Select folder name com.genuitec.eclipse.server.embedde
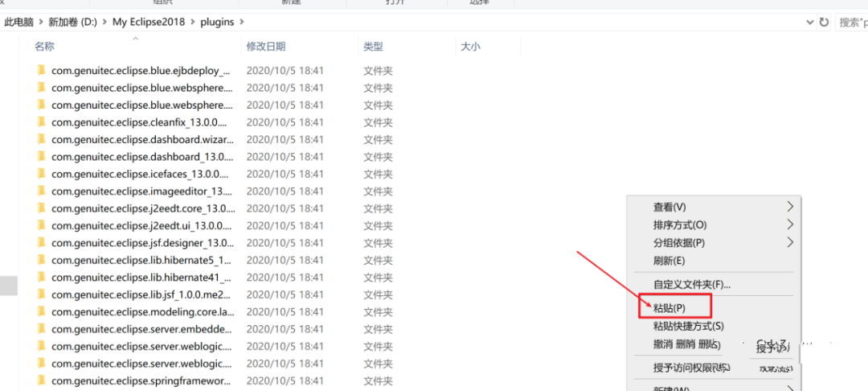The height and width of the screenshot is (391, 868). pyautogui.click(x=141, y=329)
